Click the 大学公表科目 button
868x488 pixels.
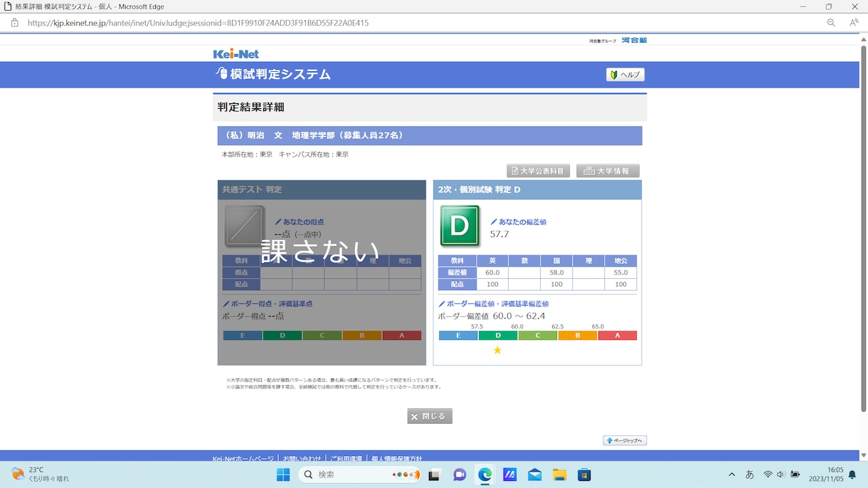(x=538, y=171)
